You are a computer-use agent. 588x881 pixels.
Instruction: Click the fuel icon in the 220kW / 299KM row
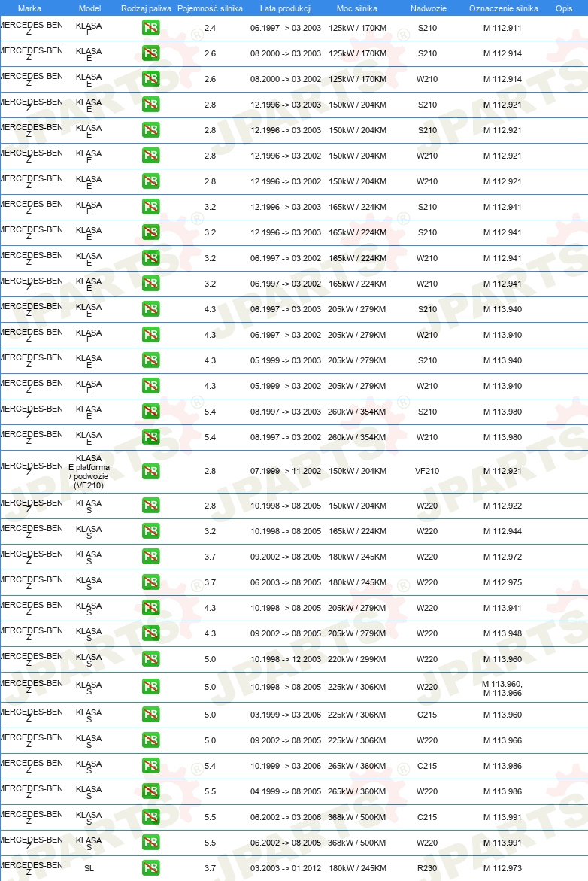click(150, 658)
